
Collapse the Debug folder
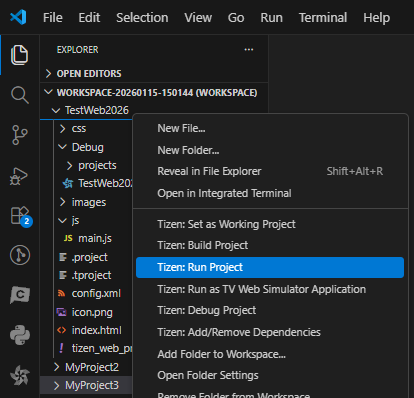click(x=62, y=147)
